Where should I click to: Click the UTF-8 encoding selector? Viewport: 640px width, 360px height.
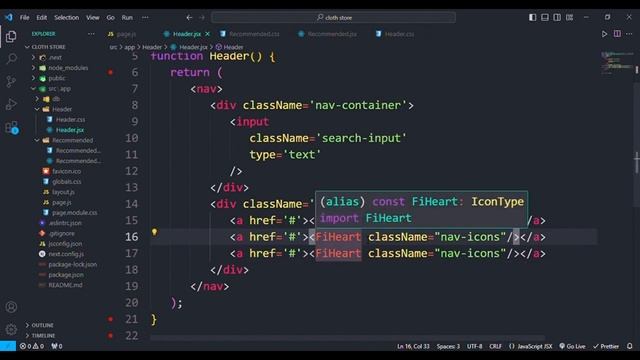click(x=474, y=346)
